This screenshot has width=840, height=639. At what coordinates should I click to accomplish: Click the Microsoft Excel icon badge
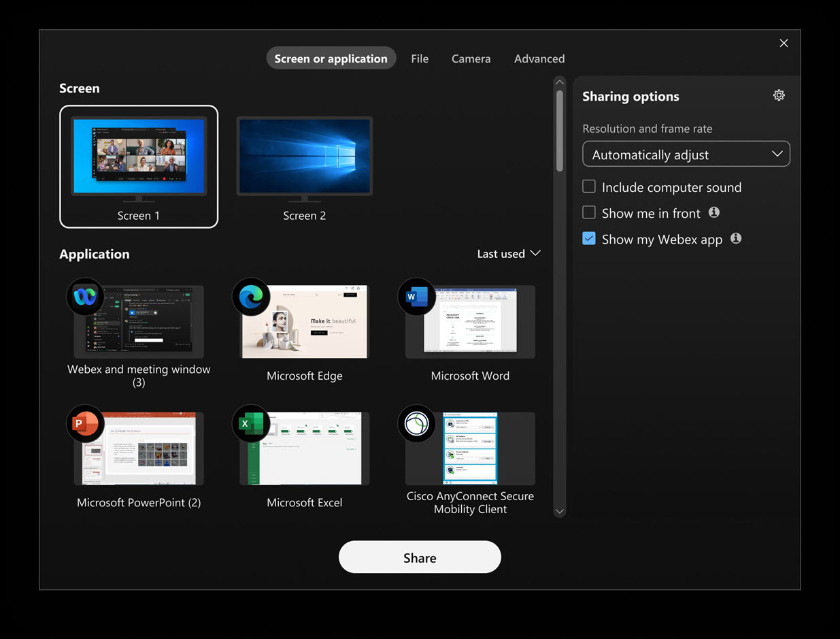pos(251,423)
